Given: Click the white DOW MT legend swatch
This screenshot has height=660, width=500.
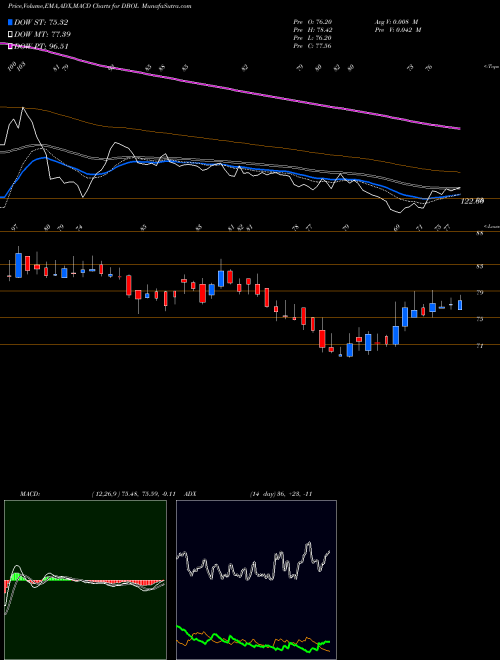Looking at the screenshot, I should [x=10, y=35].
